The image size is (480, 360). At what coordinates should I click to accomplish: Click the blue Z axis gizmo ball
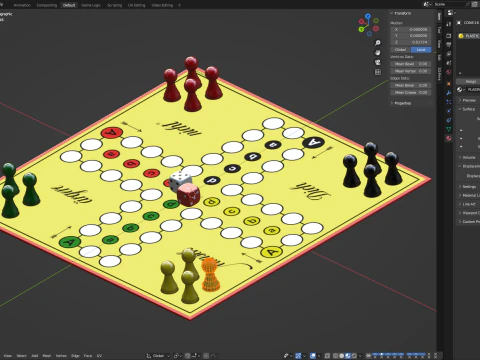368,16
